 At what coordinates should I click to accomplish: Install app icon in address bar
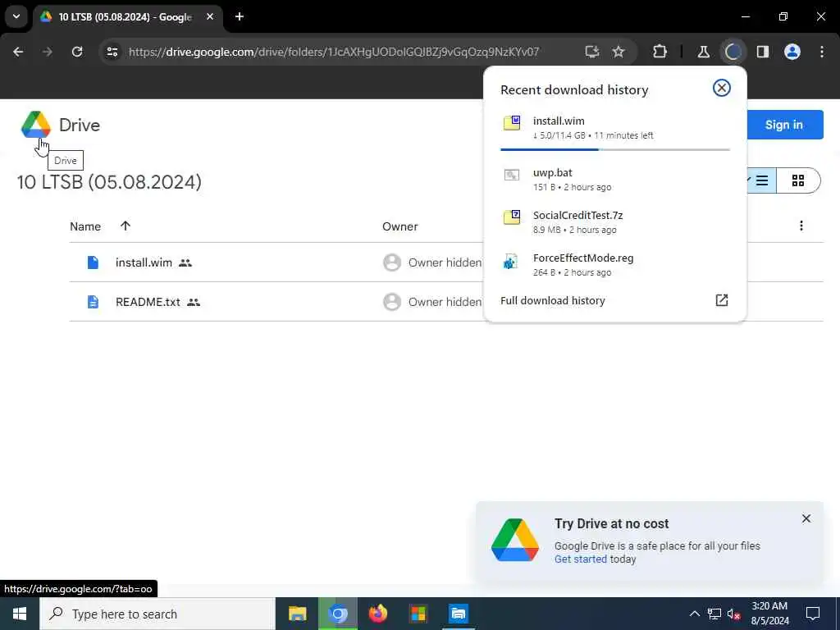point(591,52)
